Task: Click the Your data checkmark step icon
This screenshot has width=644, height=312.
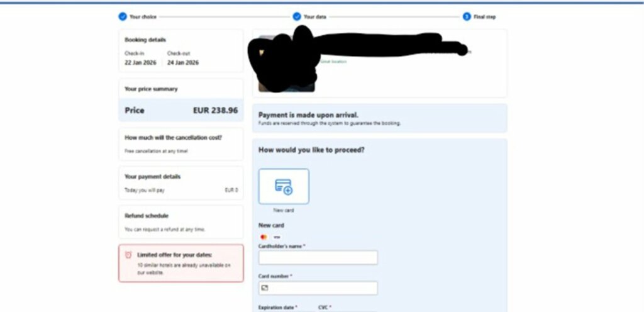Action: tap(297, 16)
